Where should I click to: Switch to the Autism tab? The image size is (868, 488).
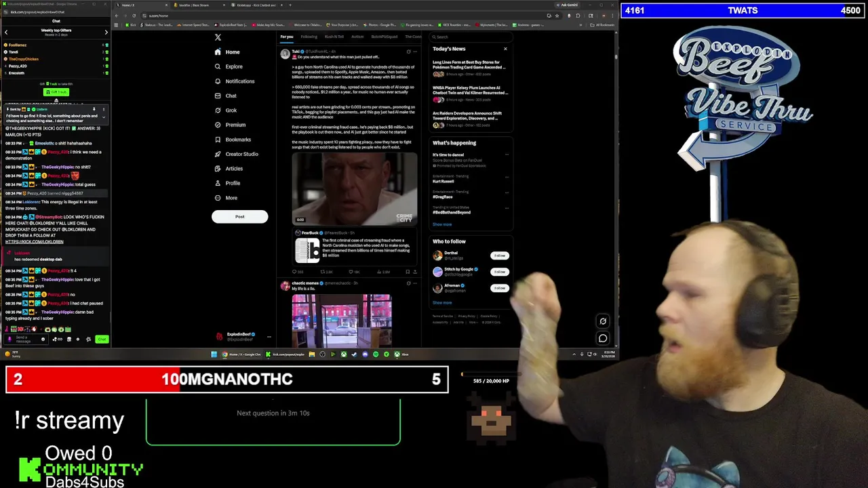357,37
